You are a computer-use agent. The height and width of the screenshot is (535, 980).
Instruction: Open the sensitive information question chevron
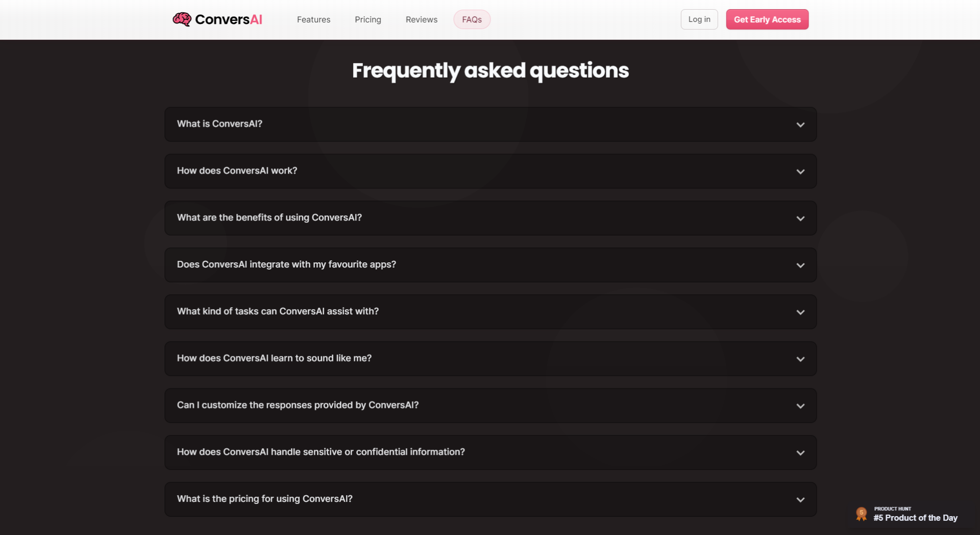(x=800, y=453)
